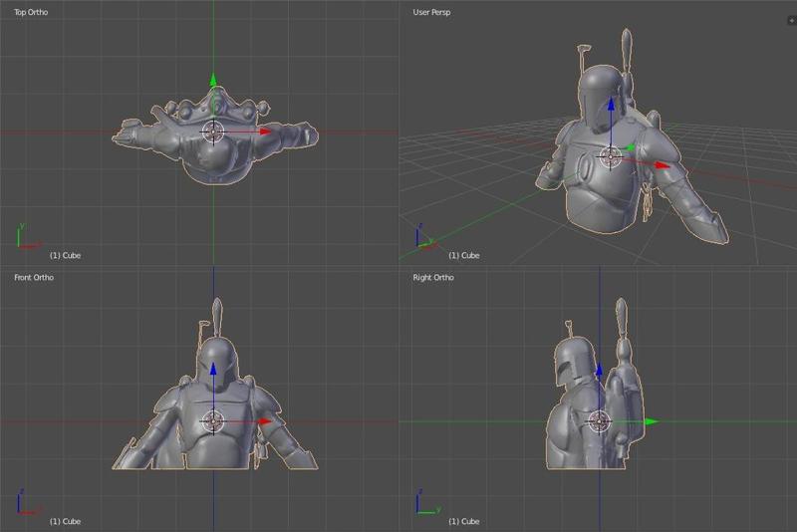The width and height of the screenshot is (797, 532).
Task: Click the manipulator center circle in Right Ortho view
Action: (x=599, y=421)
